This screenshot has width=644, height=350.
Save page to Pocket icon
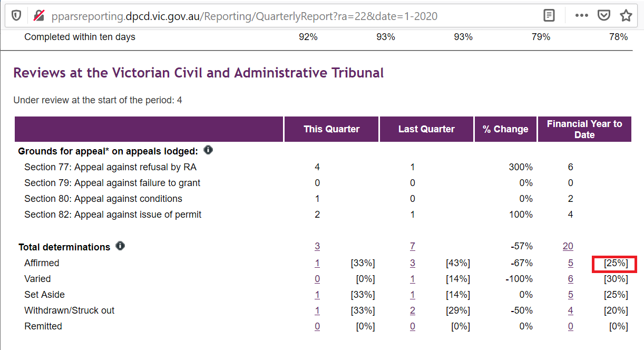coord(604,16)
